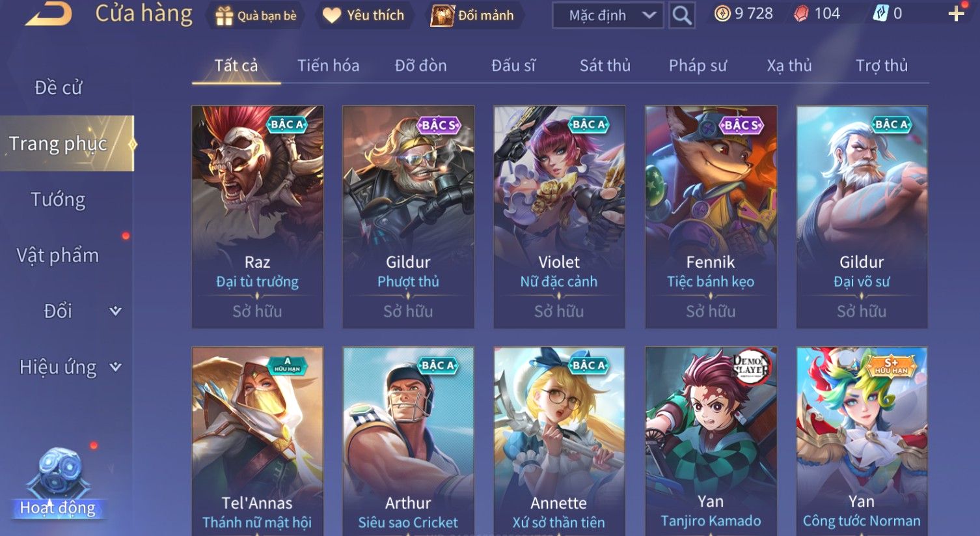Click the gift box Quà bạn bè
The width and height of the screenshot is (980, 536).
(x=256, y=16)
